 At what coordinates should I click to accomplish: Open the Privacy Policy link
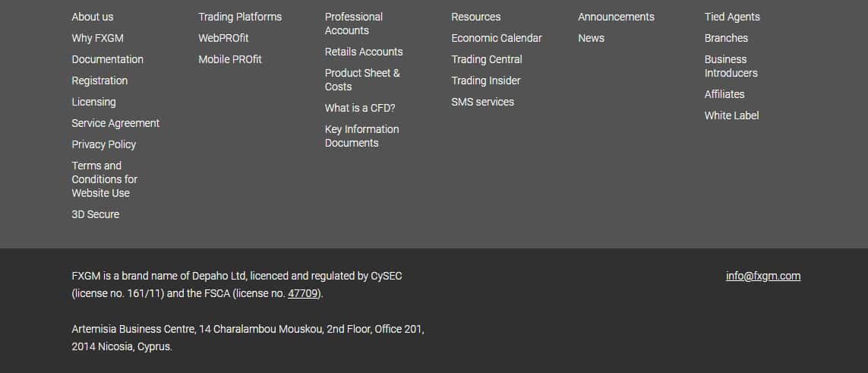(x=104, y=144)
